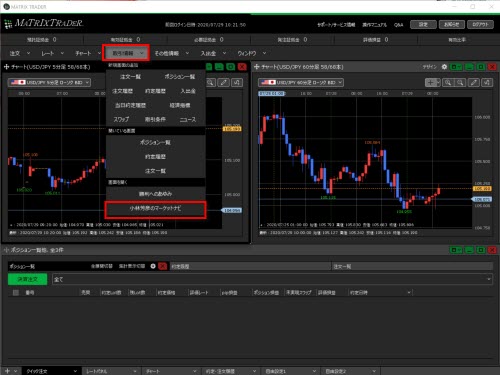Click the move handle icon of the 5-minute chart window
This screenshot has width=500, height=375.
tap(6, 67)
